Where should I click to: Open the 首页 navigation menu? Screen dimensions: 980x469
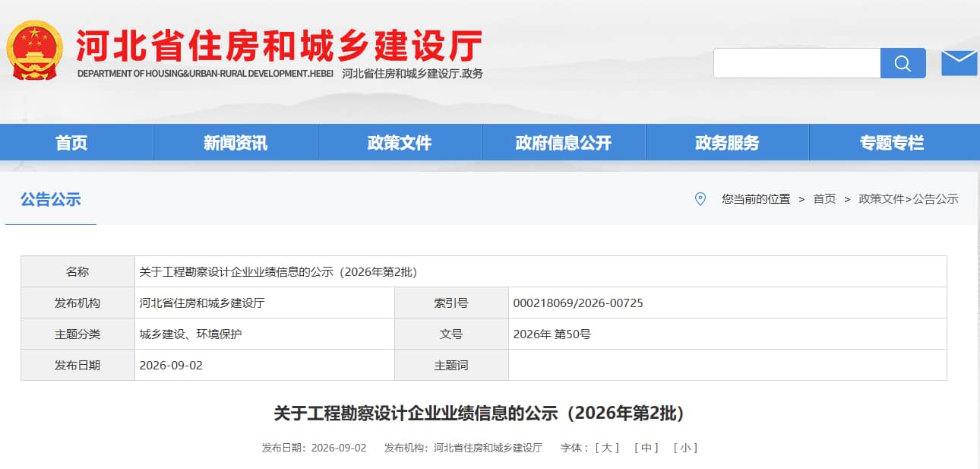click(71, 142)
